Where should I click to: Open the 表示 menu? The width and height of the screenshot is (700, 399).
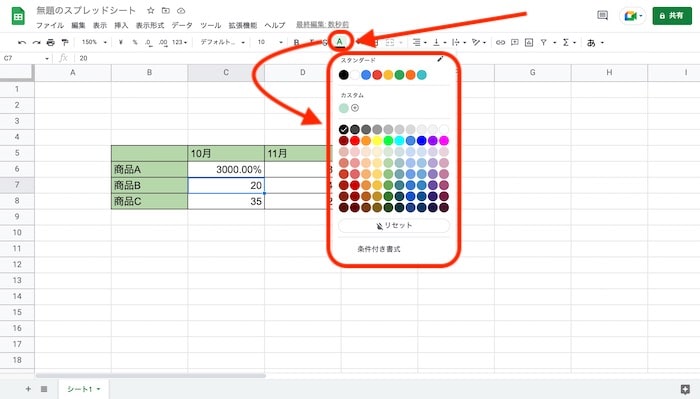click(100, 25)
